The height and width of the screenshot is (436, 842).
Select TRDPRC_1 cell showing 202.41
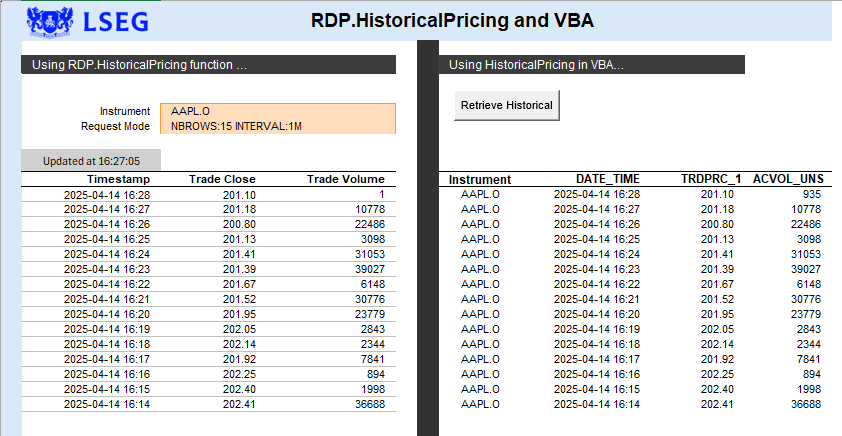(717, 404)
